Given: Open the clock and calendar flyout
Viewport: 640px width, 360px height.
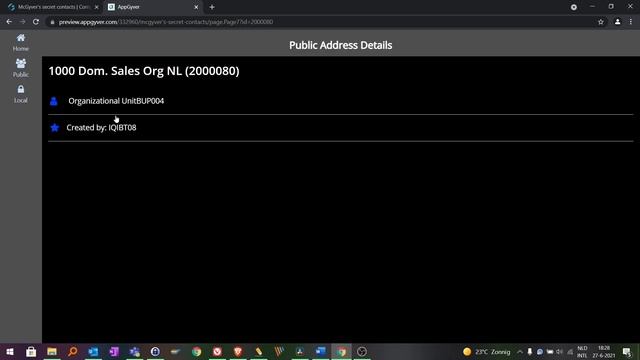Looking at the screenshot, I should [x=604, y=351].
